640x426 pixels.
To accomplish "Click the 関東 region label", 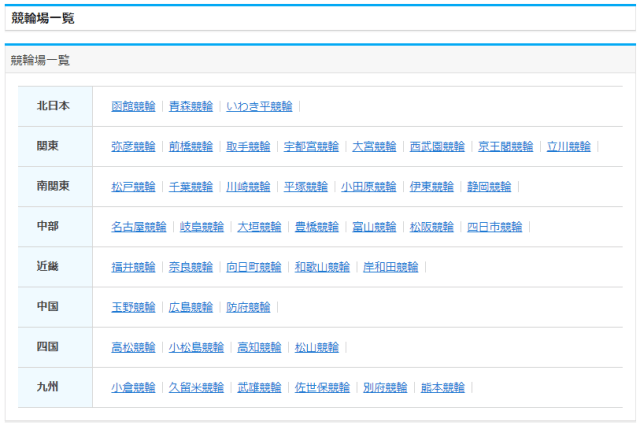I will coord(48,146).
